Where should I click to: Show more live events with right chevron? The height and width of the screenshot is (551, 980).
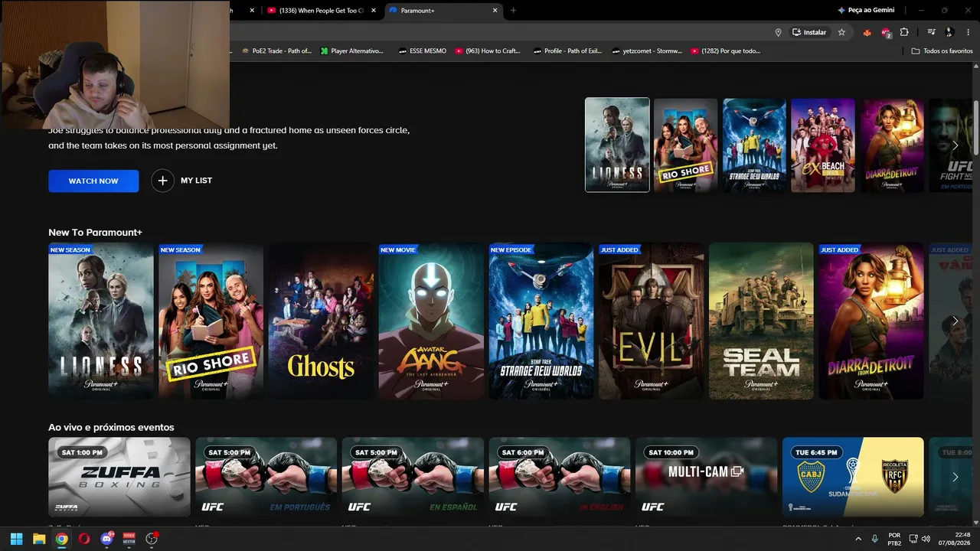(x=955, y=478)
